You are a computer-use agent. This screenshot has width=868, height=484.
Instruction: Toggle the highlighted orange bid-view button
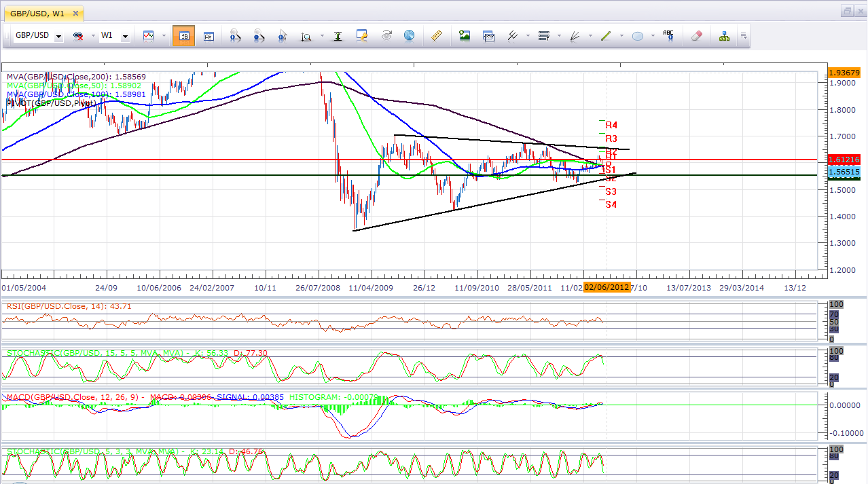[x=183, y=36]
